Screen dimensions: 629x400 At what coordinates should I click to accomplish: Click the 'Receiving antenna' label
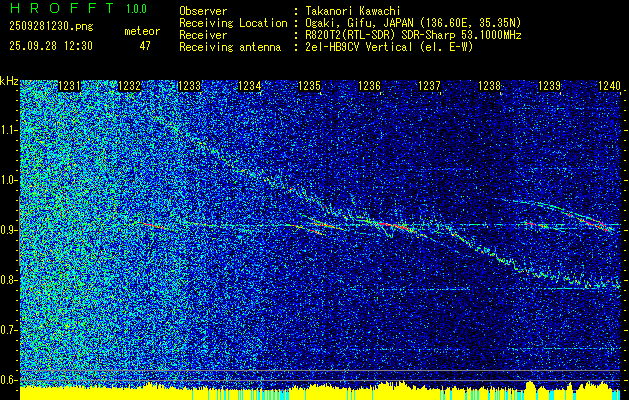pos(230,47)
